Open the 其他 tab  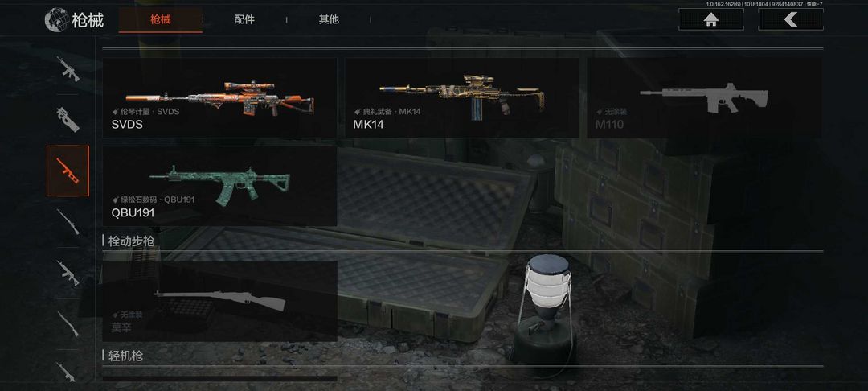coord(328,20)
